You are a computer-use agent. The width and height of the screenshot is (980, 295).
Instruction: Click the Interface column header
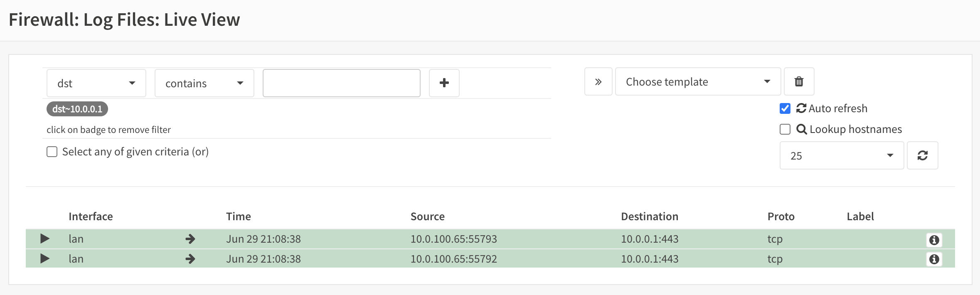pyautogui.click(x=91, y=216)
